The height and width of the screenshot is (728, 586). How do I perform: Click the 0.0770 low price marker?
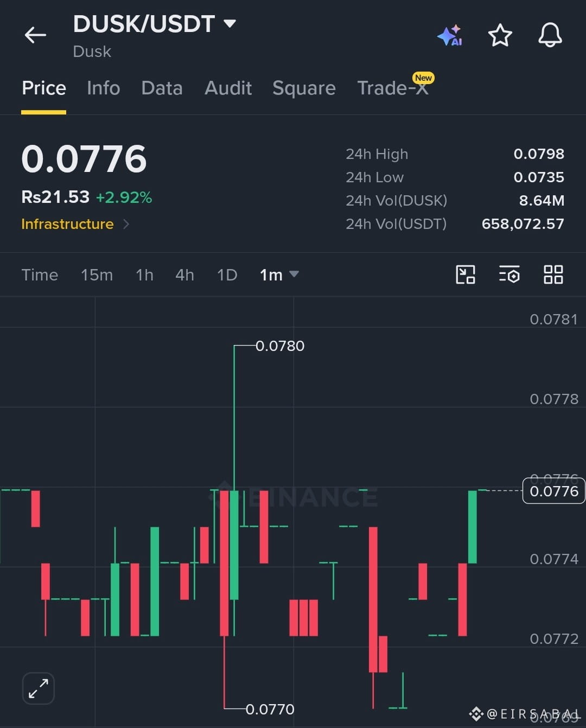(x=270, y=709)
